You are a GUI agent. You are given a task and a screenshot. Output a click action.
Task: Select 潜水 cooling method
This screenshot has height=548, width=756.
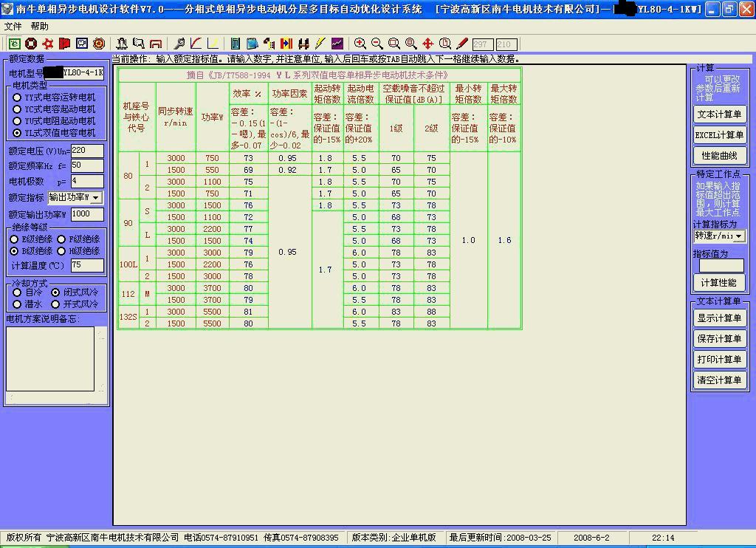point(28,304)
